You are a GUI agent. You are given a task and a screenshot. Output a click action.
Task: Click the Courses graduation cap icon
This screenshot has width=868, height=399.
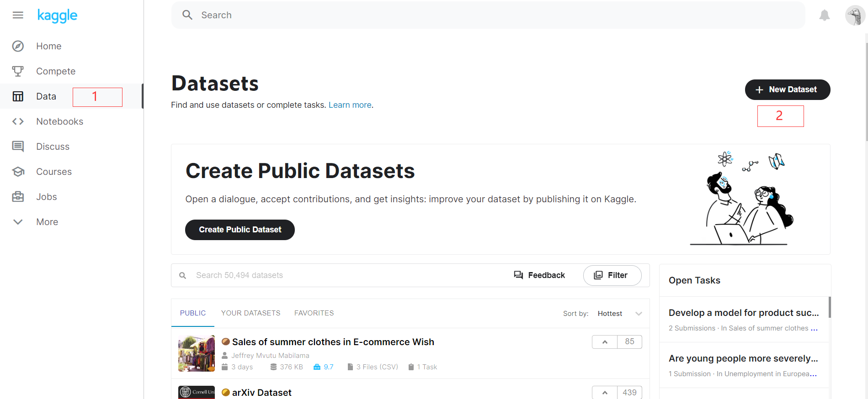(18, 172)
